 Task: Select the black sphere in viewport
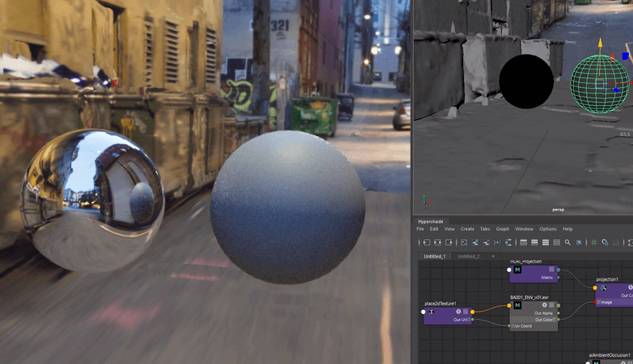(x=526, y=82)
